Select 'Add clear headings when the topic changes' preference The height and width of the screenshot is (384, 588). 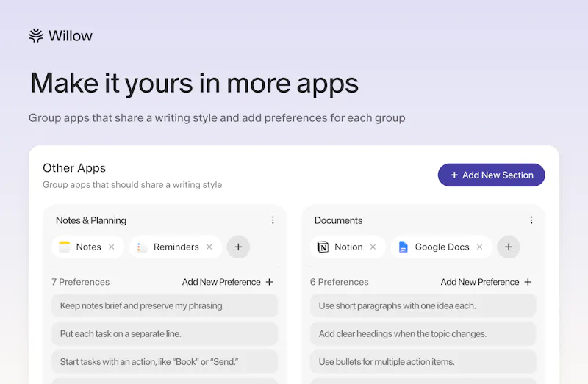[x=423, y=334]
